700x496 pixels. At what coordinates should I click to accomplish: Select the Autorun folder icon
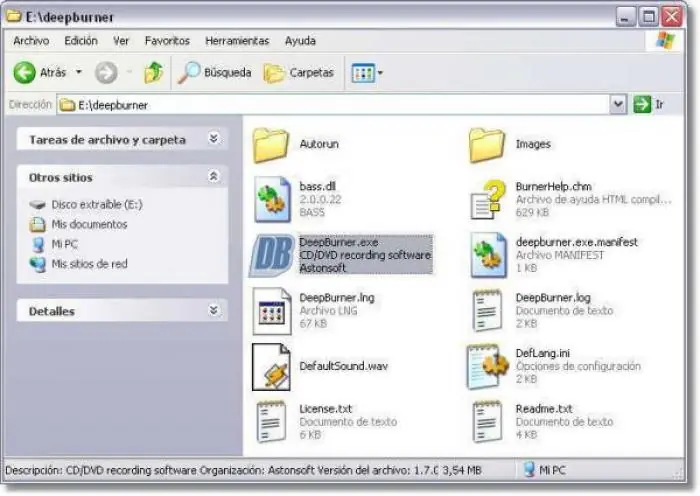tap(271, 145)
